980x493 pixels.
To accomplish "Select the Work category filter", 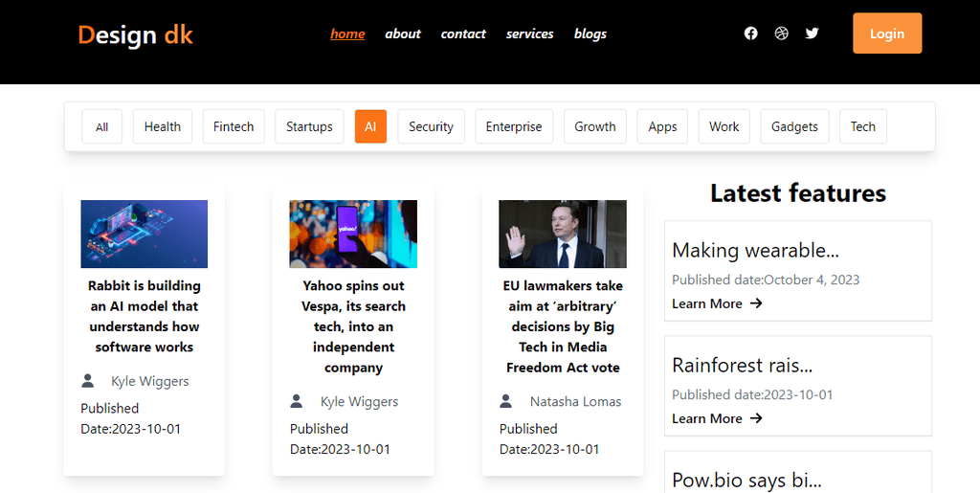I will pyautogui.click(x=724, y=127).
